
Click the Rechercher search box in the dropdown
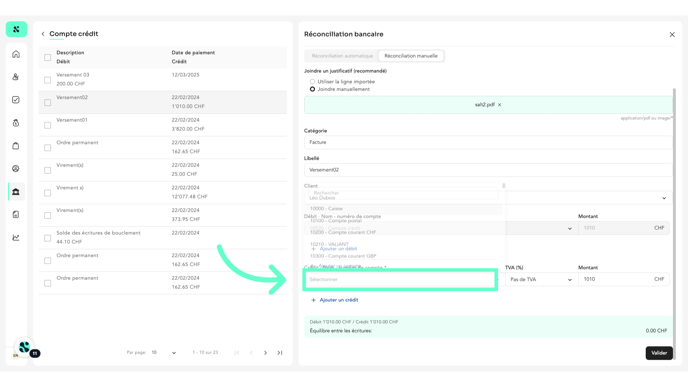(403, 193)
